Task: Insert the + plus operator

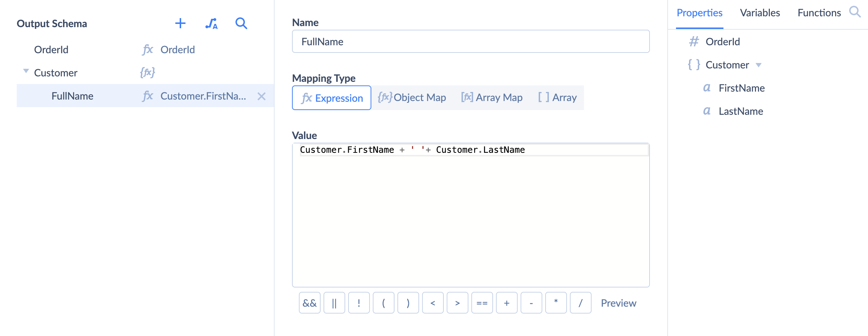Action: [507, 303]
